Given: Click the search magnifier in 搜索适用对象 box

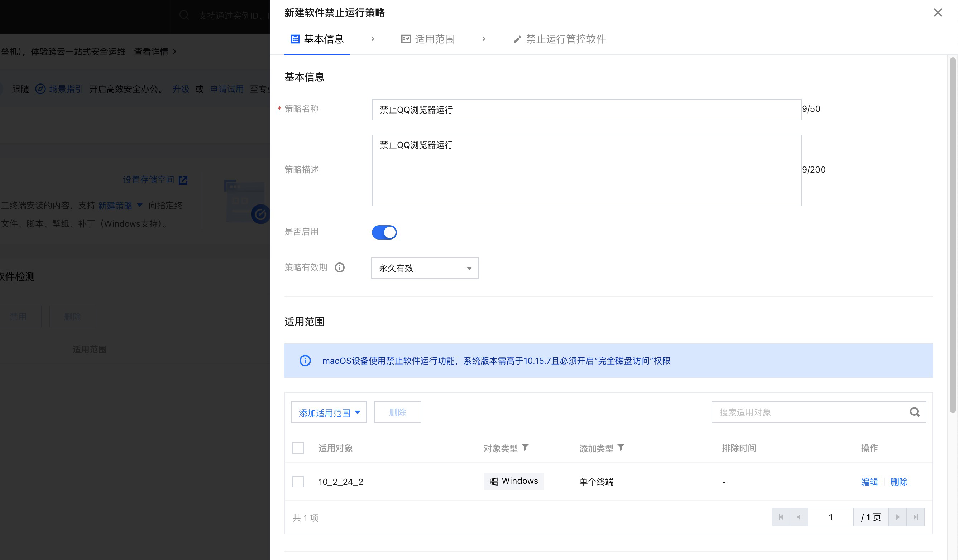Looking at the screenshot, I should pos(915,412).
